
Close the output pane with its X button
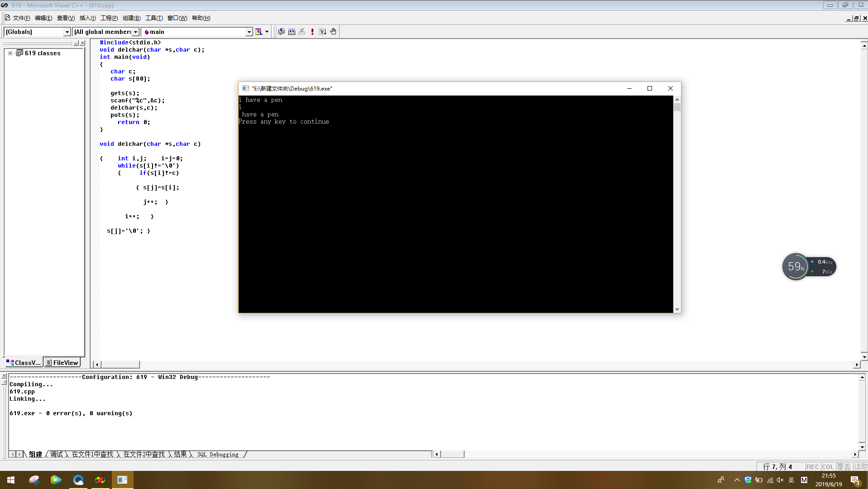tap(4, 376)
